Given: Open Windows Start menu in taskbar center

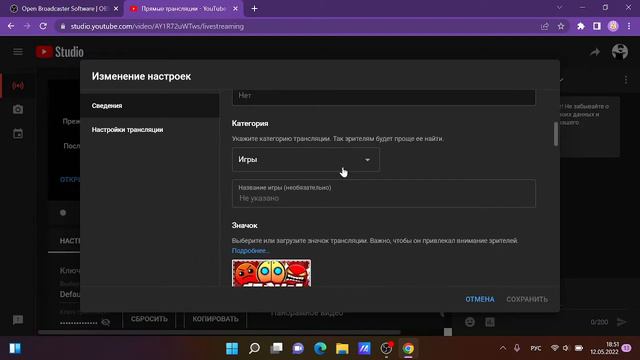Looking at the screenshot, I should point(232,348).
